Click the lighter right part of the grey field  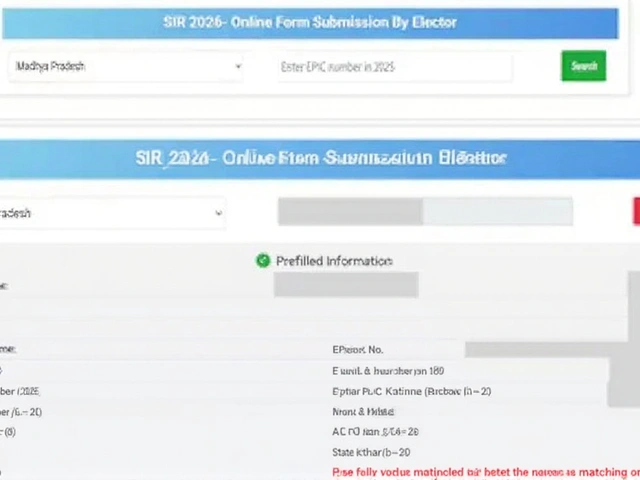tap(497, 211)
